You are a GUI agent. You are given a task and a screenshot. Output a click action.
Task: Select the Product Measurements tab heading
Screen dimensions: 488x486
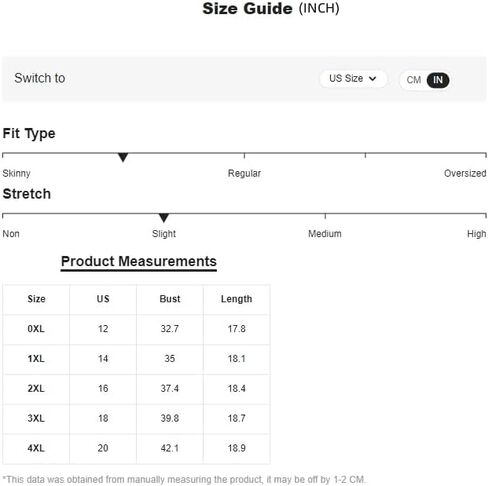(x=139, y=261)
